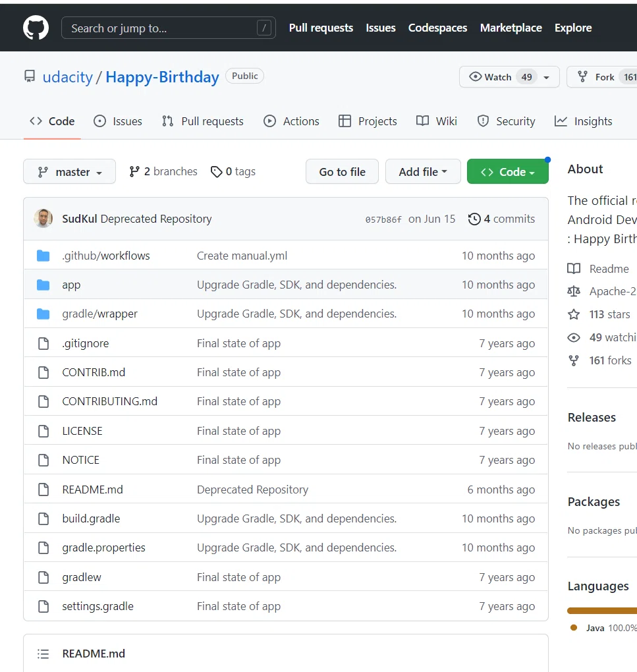The height and width of the screenshot is (672, 637).
Task: View the 4 commits history
Action: tap(502, 219)
